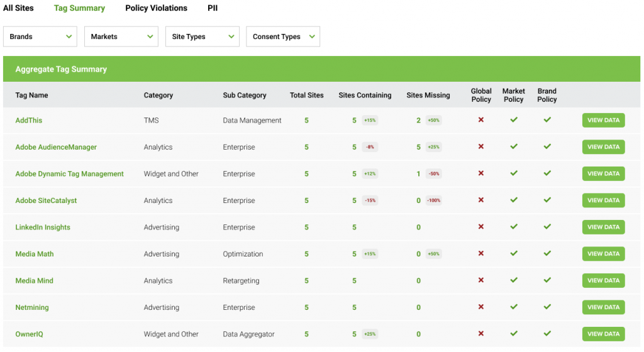The width and height of the screenshot is (644, 352).
Task: Select the Tag Summary tab
Action: (79, 8)
